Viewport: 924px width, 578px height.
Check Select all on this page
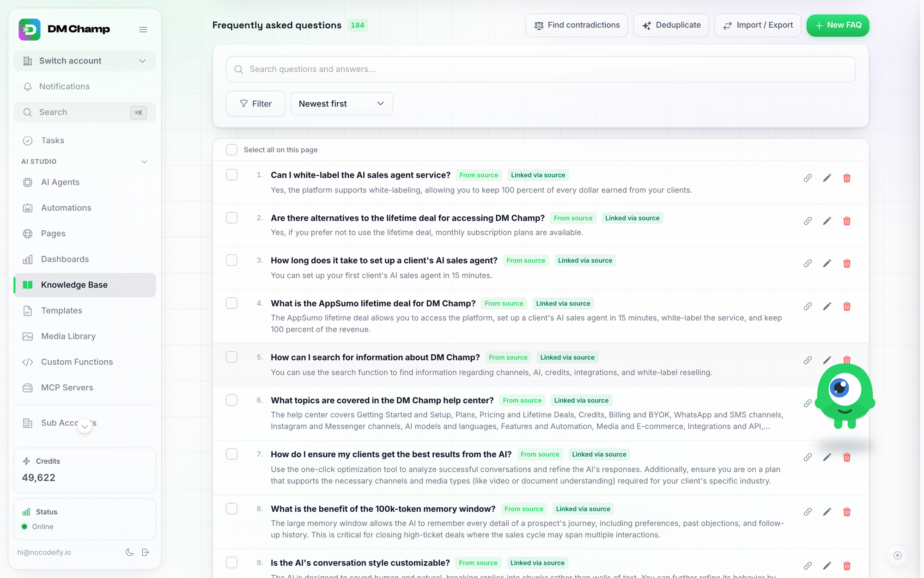pos(231,150)
